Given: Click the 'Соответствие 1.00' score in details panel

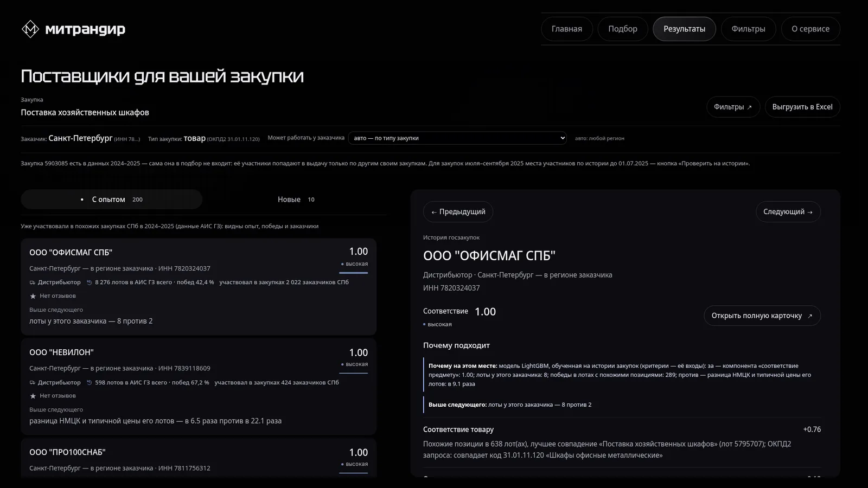Looking at the screenshot, I should (459, 312).
